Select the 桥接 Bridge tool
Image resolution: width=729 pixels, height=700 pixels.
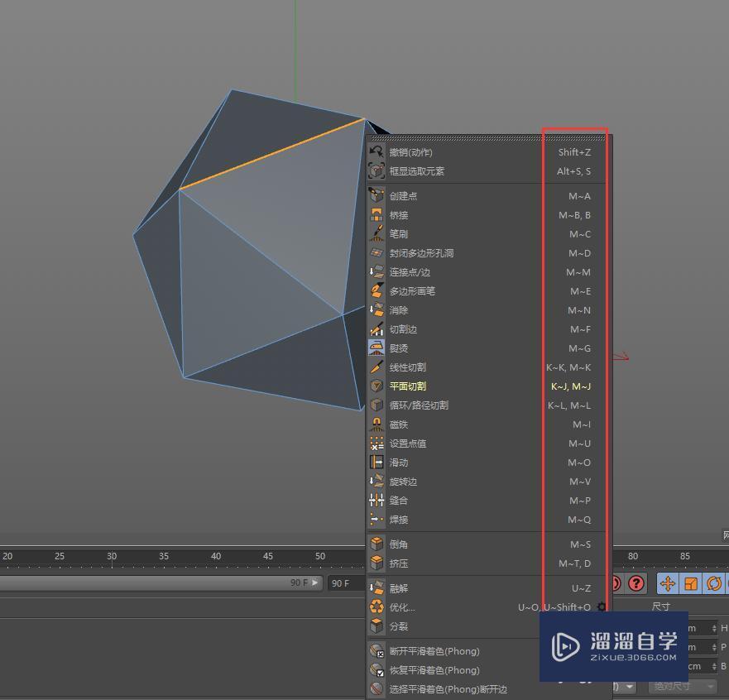click(x=399, y=215)
